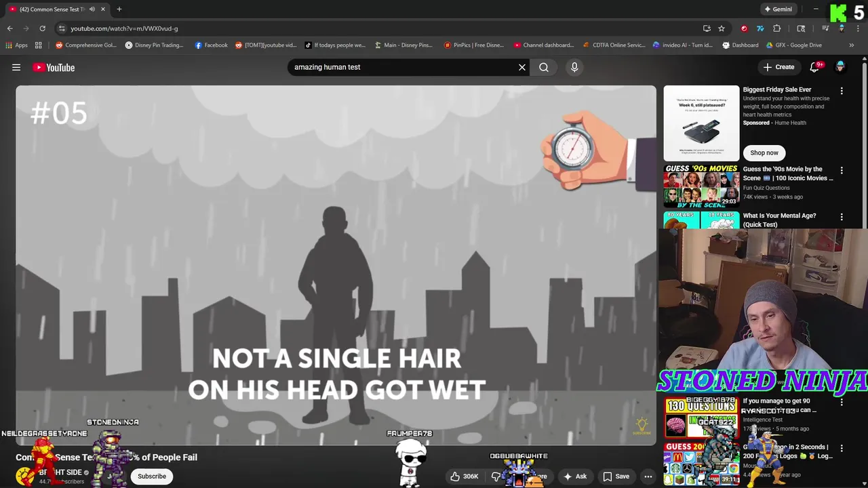Screen dimensions: 868x488
Task: Open the 'If todays people we...' TikTok bookmark
Action: pos(335,45)
